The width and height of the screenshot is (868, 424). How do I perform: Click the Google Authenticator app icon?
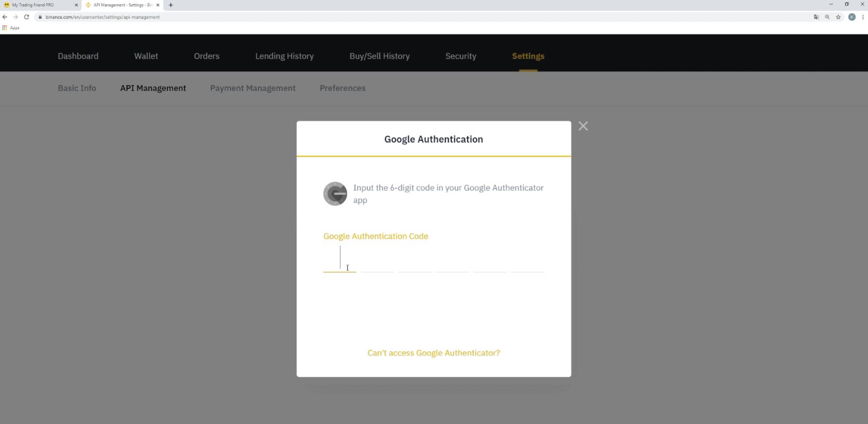click(x=335, y=193)
